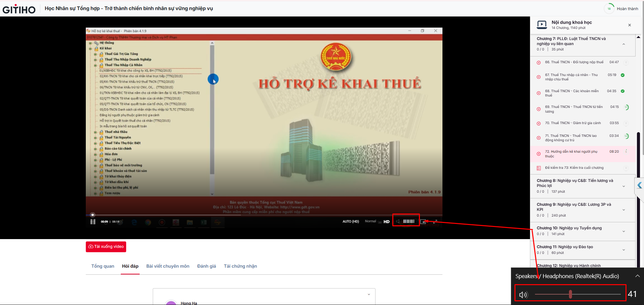
Task: Expand the question card chevron
Action: [x=369, y=295]
